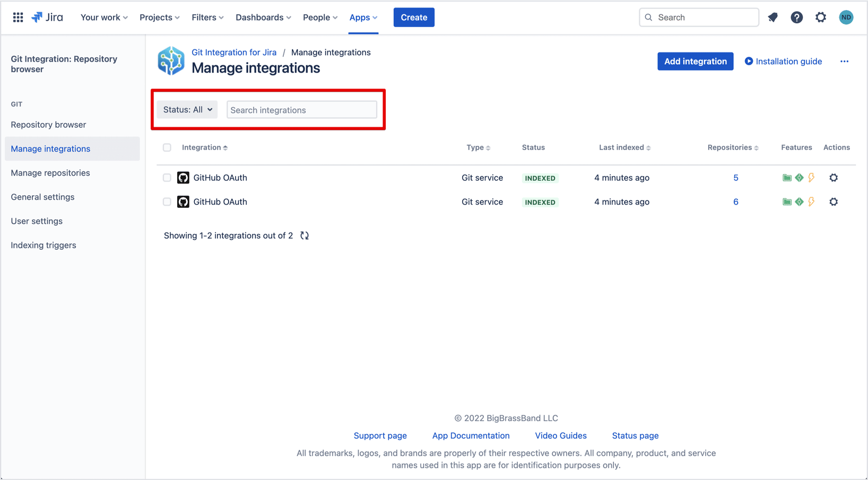Click the top Jira Search box

pyautogui.click(x=699, y=18)
